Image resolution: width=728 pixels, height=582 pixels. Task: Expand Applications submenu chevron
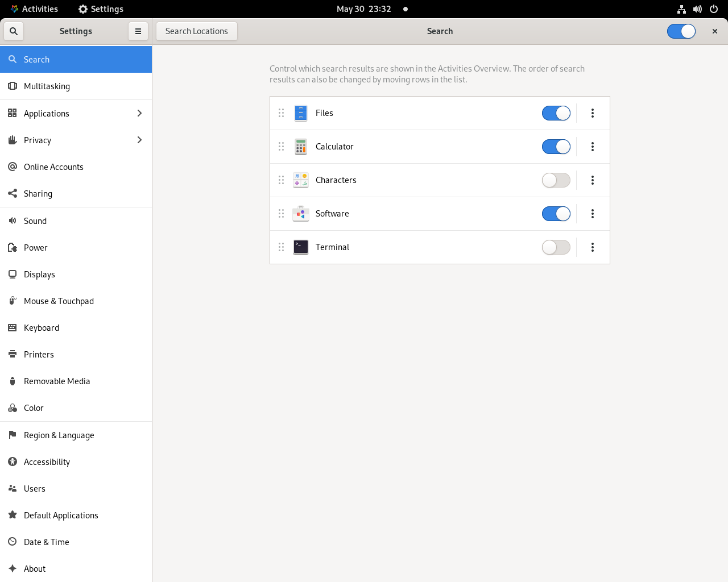click(139, 113)
